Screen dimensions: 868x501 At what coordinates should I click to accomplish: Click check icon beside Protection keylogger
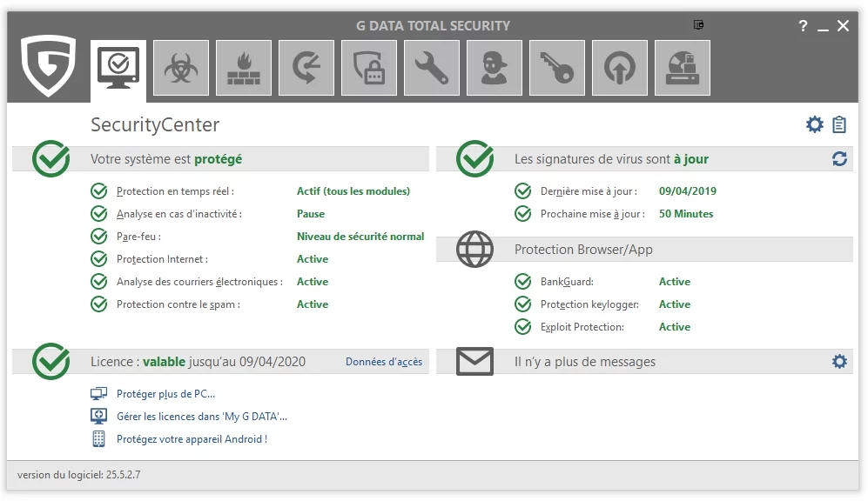[523, 304]
